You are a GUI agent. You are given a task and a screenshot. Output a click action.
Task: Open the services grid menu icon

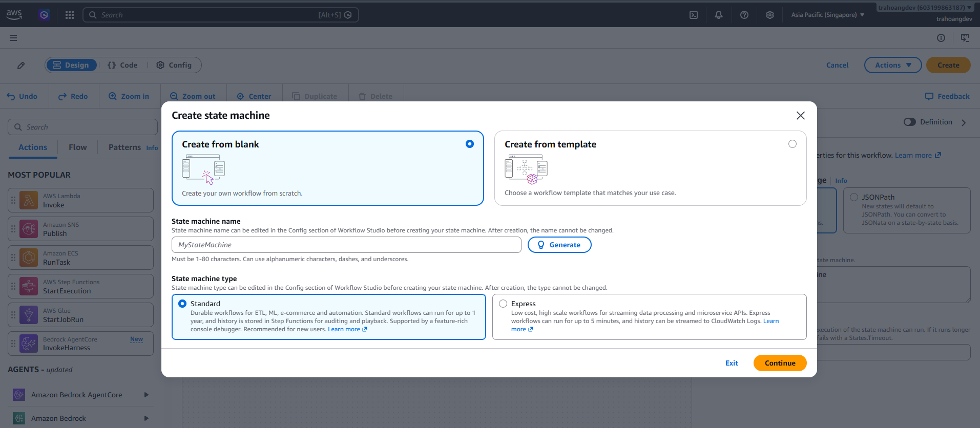(x=70, y=15)
